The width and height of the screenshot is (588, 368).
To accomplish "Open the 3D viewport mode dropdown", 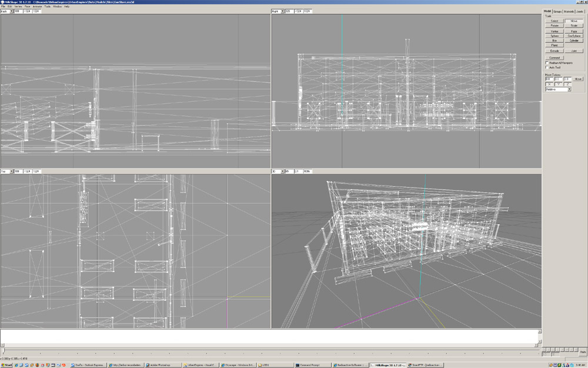I will (278, 171).
